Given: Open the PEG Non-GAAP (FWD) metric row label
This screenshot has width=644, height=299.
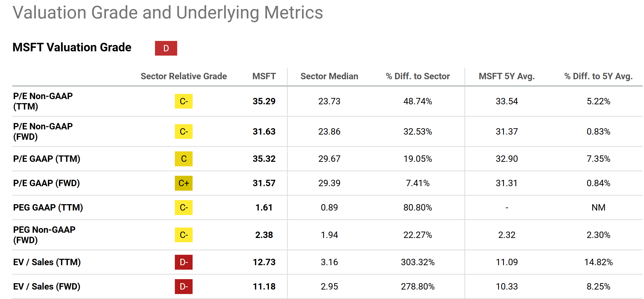Looking at the screenshot, I should click(44, 235).
